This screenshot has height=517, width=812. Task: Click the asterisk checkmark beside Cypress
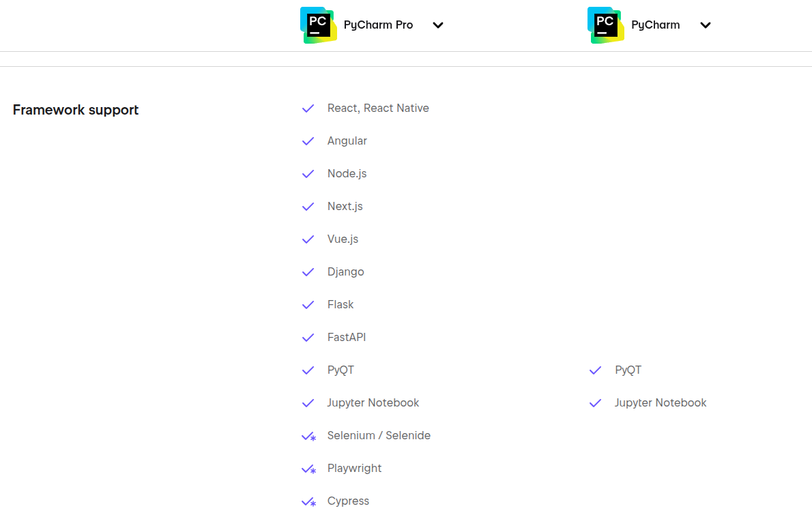(x=308, y=502)
